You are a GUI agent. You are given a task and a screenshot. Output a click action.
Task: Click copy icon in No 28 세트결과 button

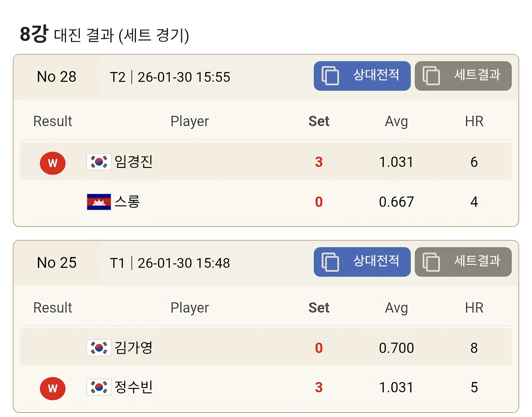[x=431, y=76]
